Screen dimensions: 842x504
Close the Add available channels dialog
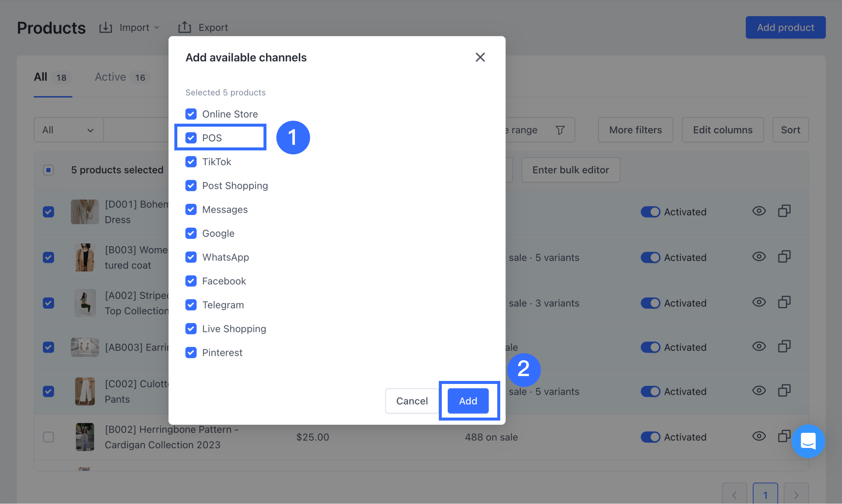[x=480, y=57]
